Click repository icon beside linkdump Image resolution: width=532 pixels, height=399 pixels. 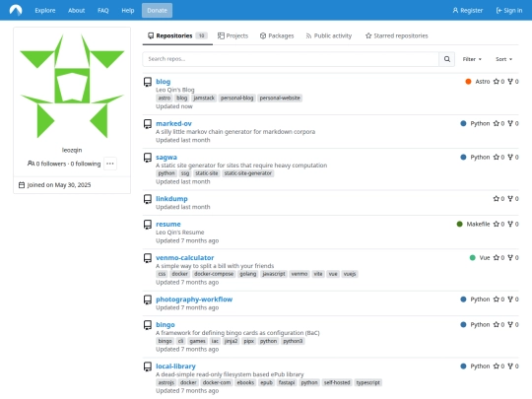pos(148,199)
